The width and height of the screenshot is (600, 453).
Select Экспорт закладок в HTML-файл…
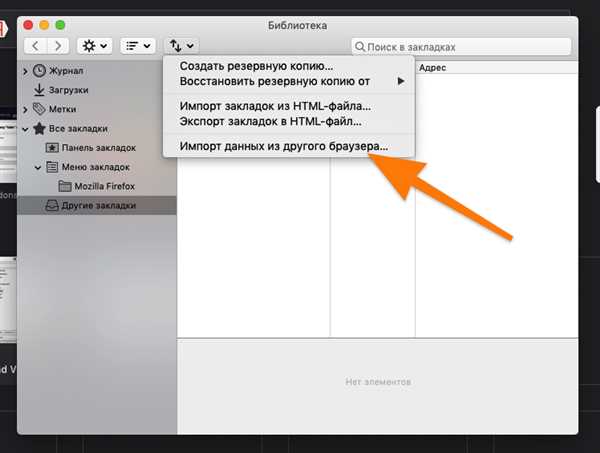[289, 122]
